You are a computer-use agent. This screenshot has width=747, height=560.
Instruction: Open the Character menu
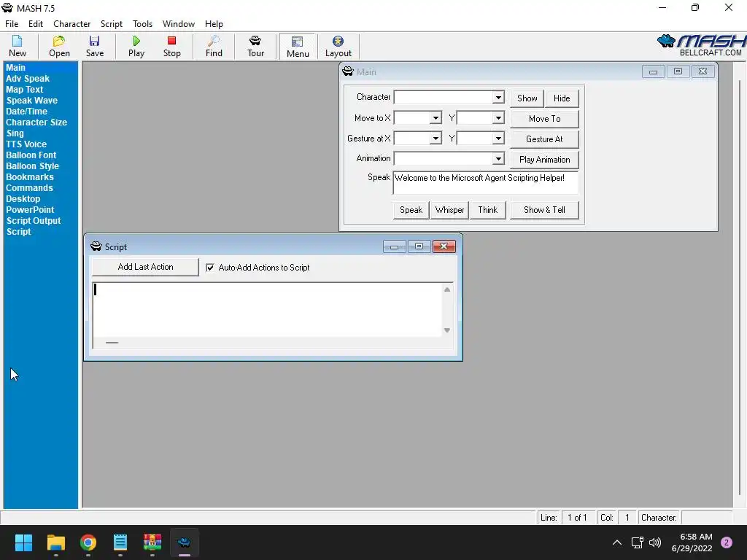pyautogui.click(x=72, y=24)
